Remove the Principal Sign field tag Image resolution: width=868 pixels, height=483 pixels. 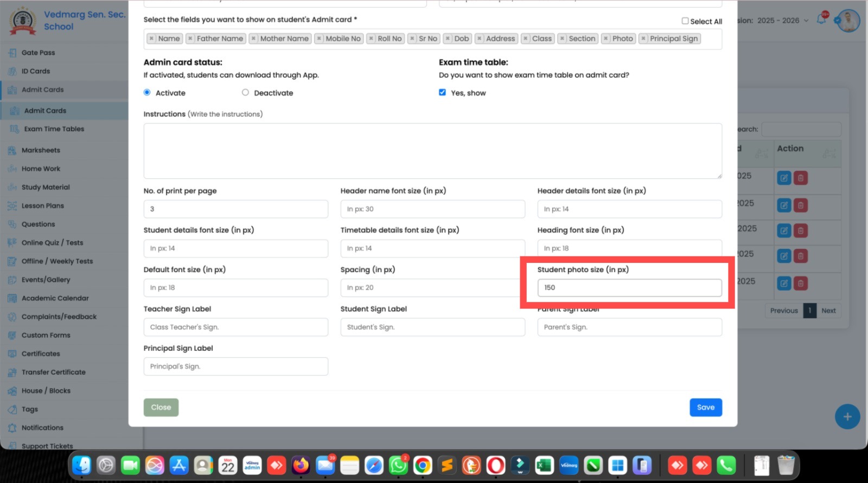click(643, 38)
